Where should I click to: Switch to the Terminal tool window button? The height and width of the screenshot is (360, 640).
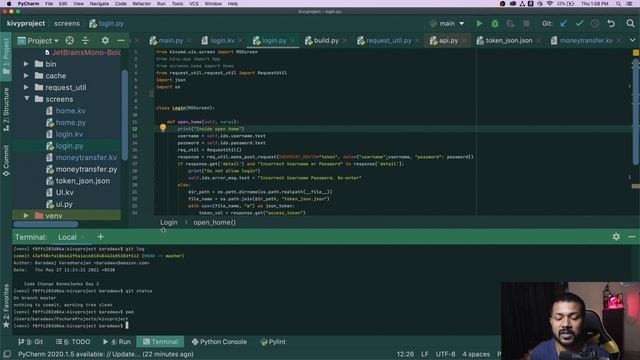160,342
